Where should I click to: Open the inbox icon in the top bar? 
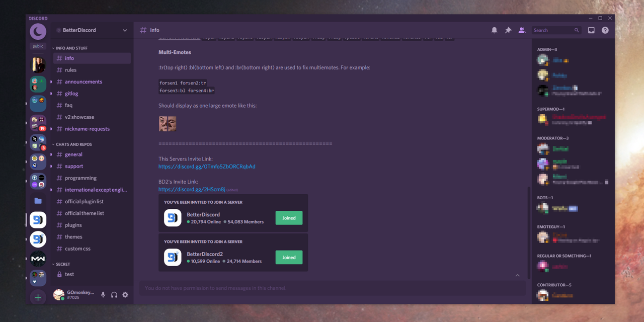coord(591,30)
